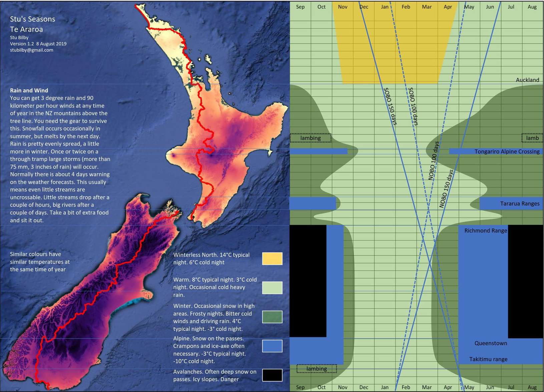Click the NOBO 100 days line label
544x392 pixels.
[434, 161]
